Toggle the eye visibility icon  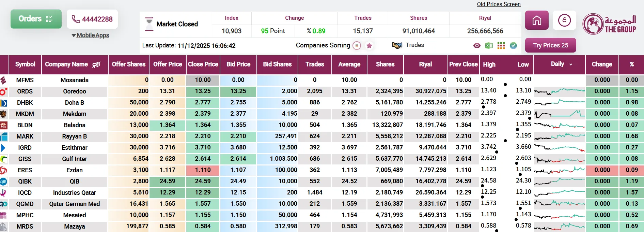477,46
